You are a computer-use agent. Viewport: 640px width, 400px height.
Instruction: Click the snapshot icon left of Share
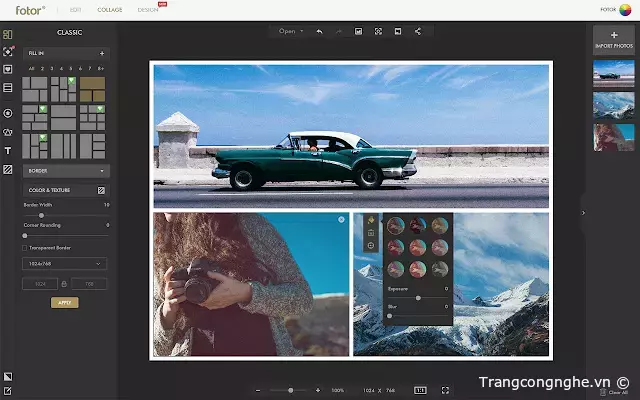[398, 31]
